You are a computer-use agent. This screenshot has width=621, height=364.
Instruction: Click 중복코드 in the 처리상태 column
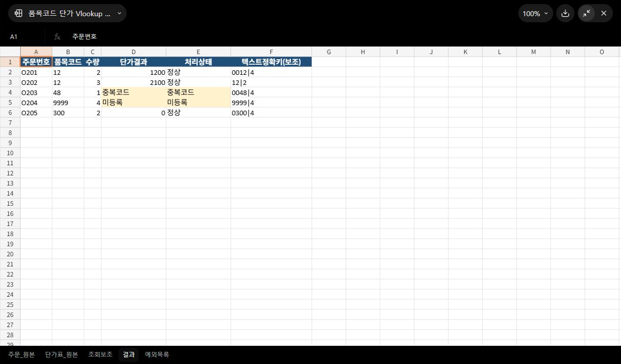coord(198,93)
